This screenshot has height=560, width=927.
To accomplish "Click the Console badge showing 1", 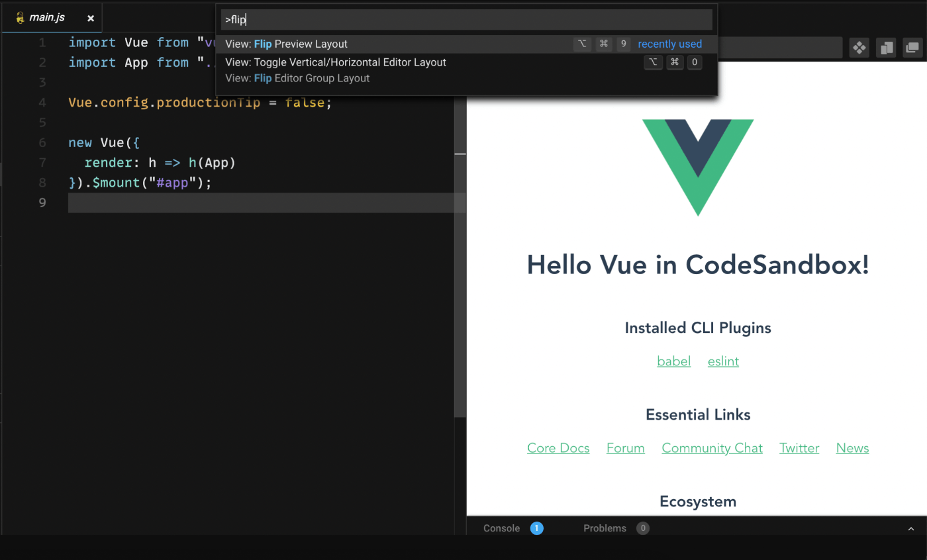I will [537, 528].
